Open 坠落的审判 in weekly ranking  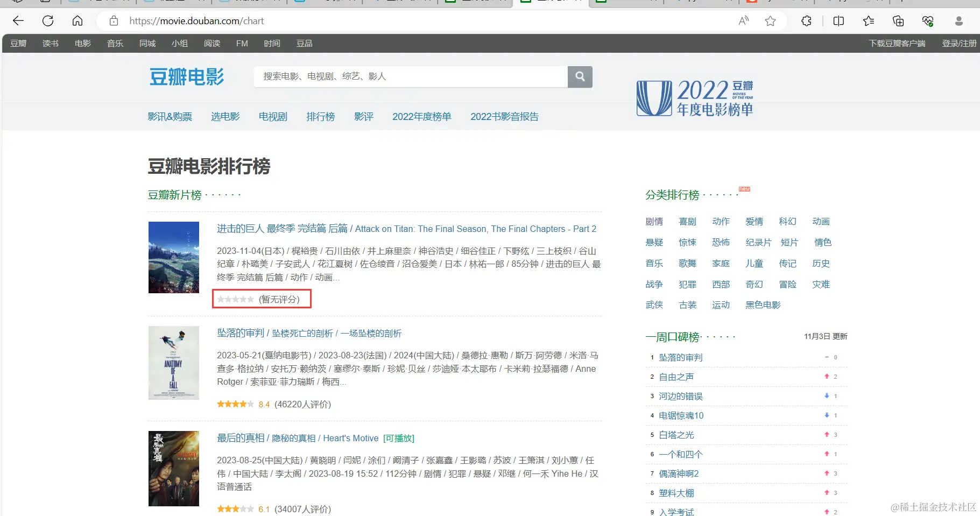681,358
